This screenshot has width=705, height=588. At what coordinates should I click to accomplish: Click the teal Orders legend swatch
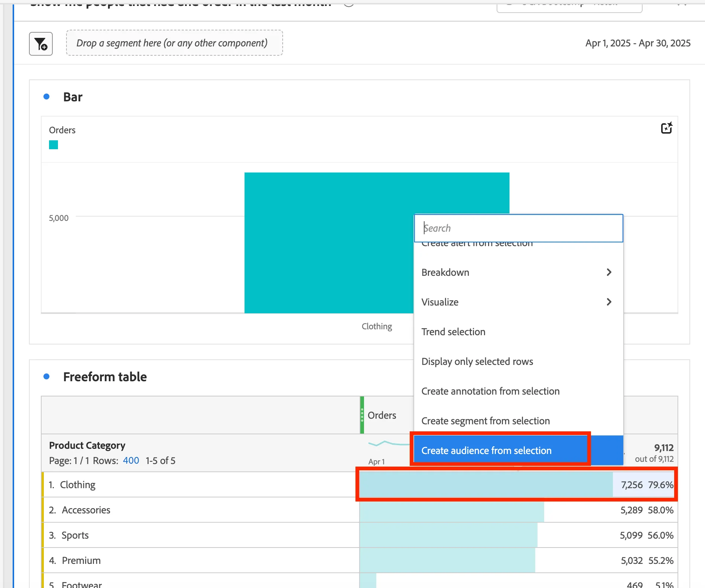pyautogui.click(x=53, y=145)
